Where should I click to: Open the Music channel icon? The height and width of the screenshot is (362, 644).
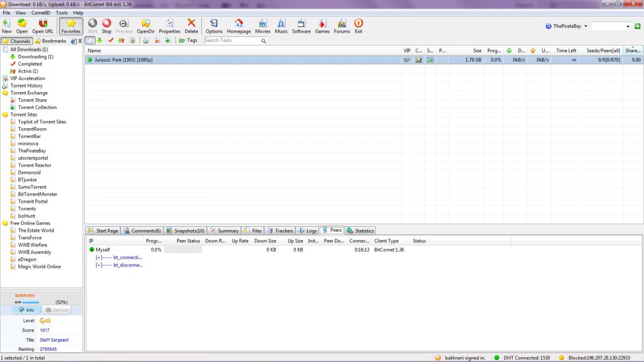[281, 26]
